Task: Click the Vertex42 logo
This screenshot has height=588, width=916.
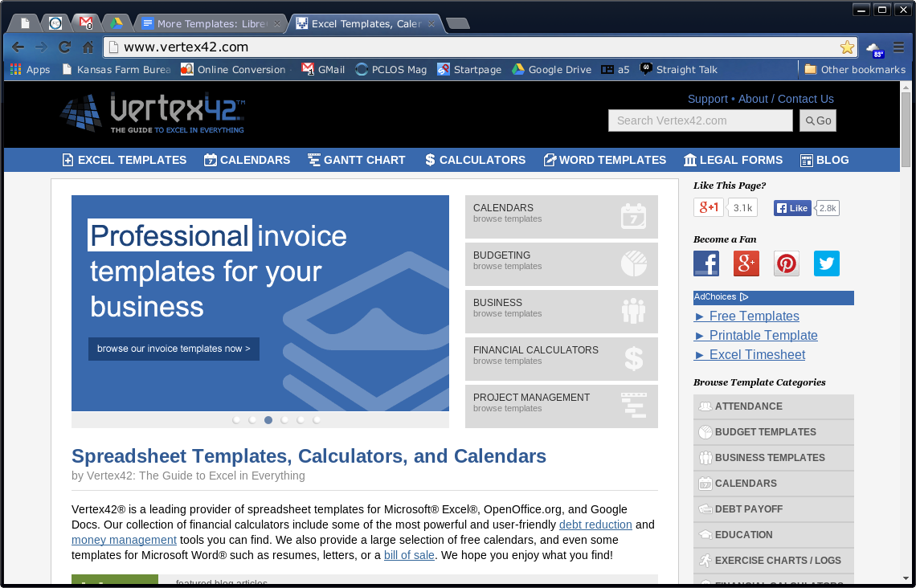Action: tap(153, 113)
